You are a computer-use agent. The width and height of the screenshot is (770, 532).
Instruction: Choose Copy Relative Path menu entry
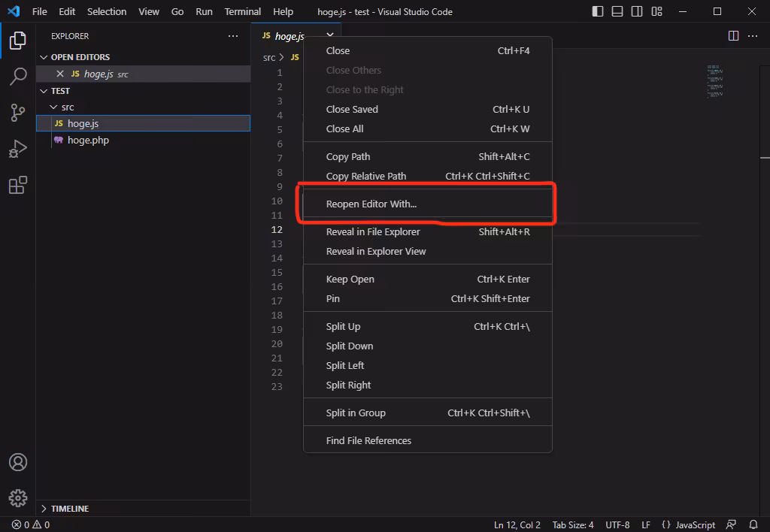[x=428, y=176]
